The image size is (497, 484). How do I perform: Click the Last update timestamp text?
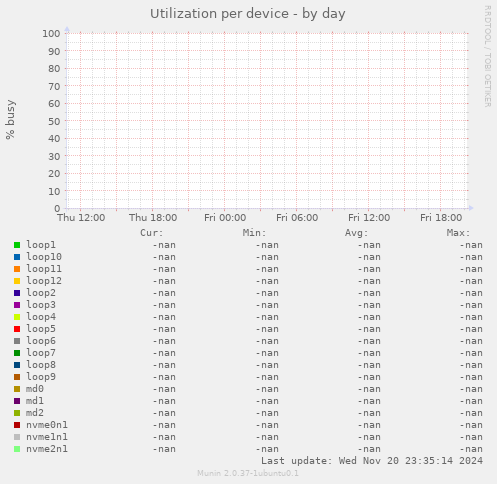(372, 461)
